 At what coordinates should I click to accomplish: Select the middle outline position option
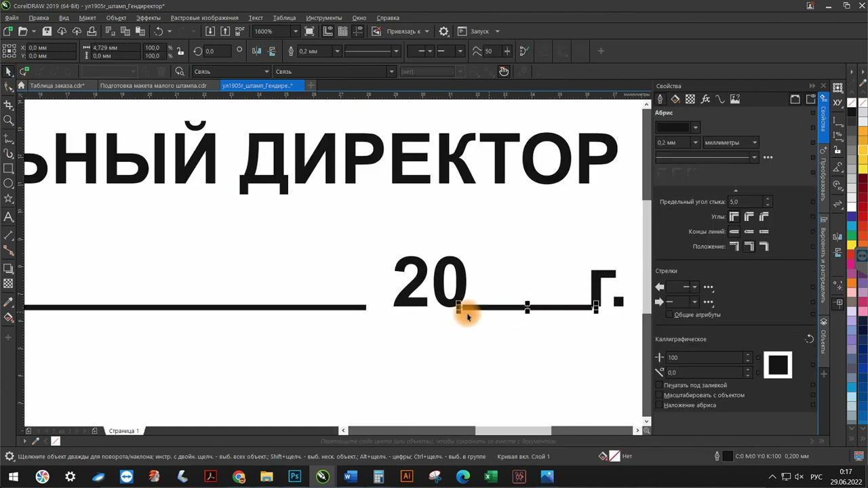[749, 247]
